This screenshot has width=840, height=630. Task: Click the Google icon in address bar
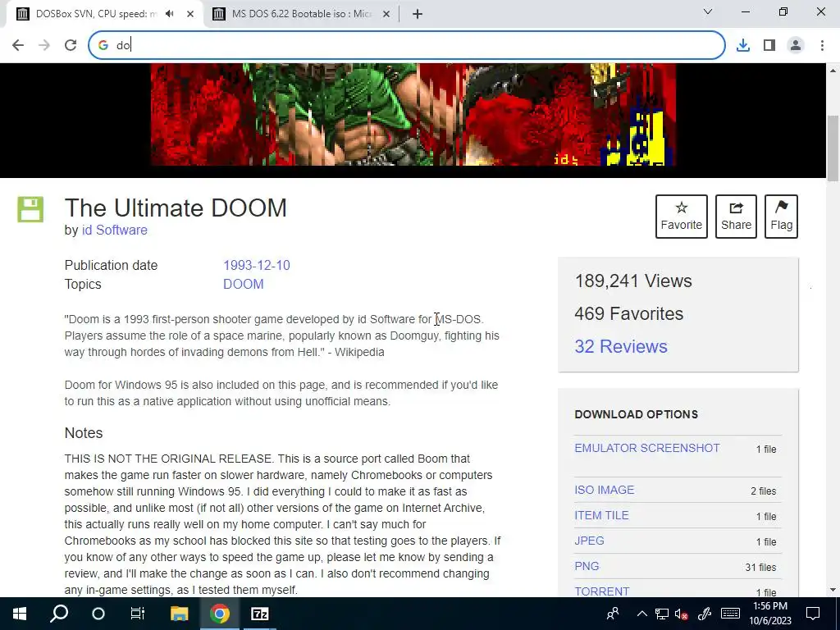(103, 45)
